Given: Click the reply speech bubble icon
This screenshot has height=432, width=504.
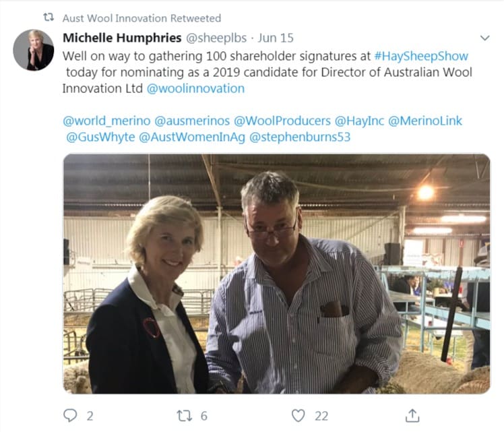Looking at the screenshot, I should tap(70, 415).
